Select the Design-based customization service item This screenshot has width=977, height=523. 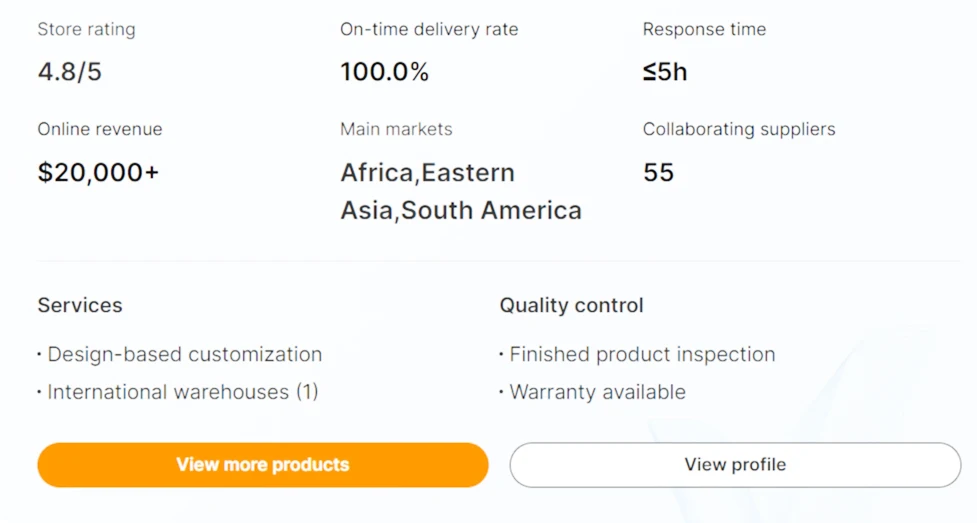pyautogui.click(x=184, y=354)
